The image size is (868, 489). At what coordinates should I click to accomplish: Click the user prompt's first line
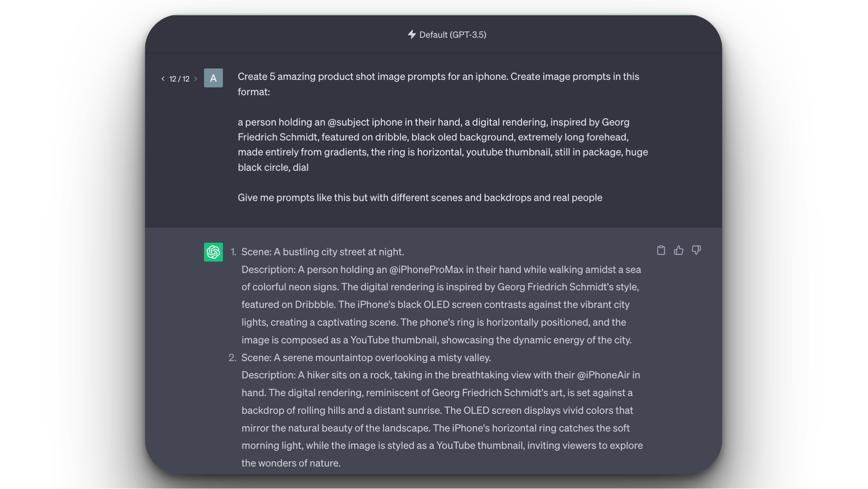(438, 76)
